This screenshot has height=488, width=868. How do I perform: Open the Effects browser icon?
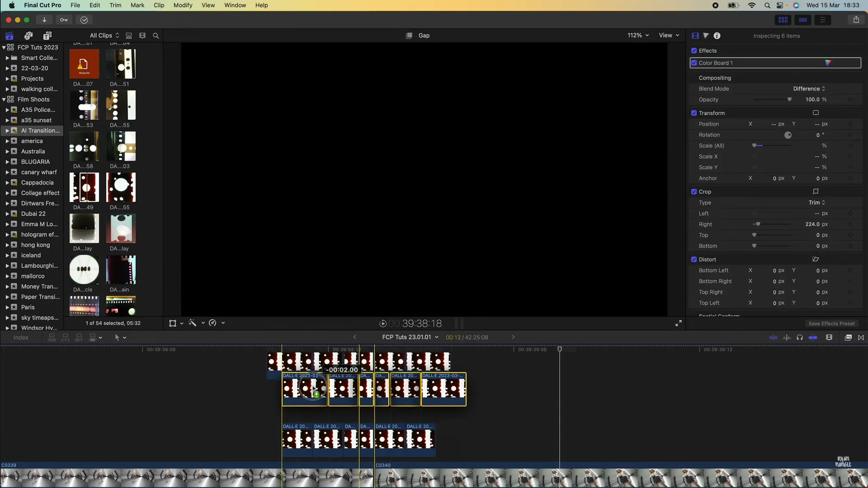pyautogui.click(x=848, y=338)
